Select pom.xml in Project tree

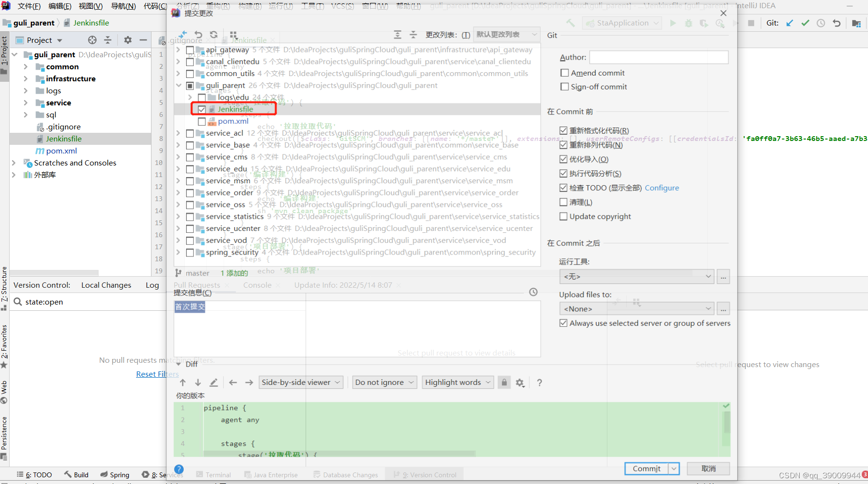tap(62, 151)
